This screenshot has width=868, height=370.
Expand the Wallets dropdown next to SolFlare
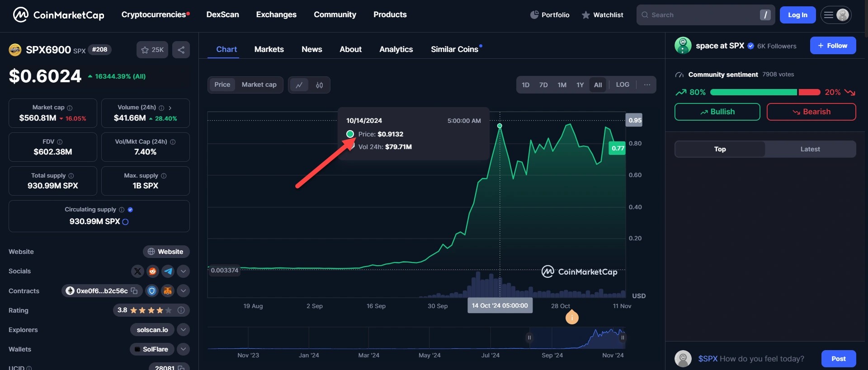(183, 349)
